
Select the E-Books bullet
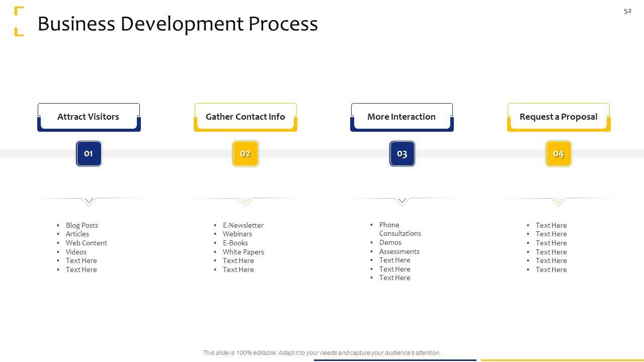click(235, 243)
